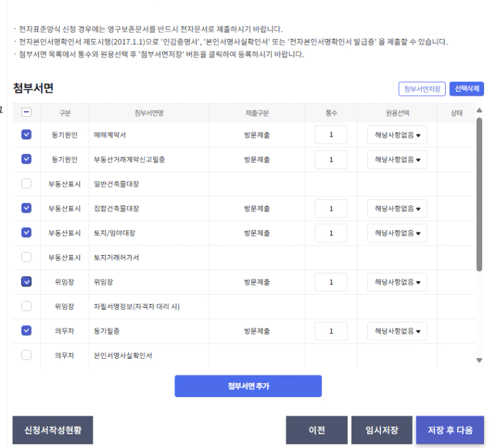Click the 원용선택 column header
The height and width of the screenshot is (448, 496).
pyautogui.click(x=397, y=113)
